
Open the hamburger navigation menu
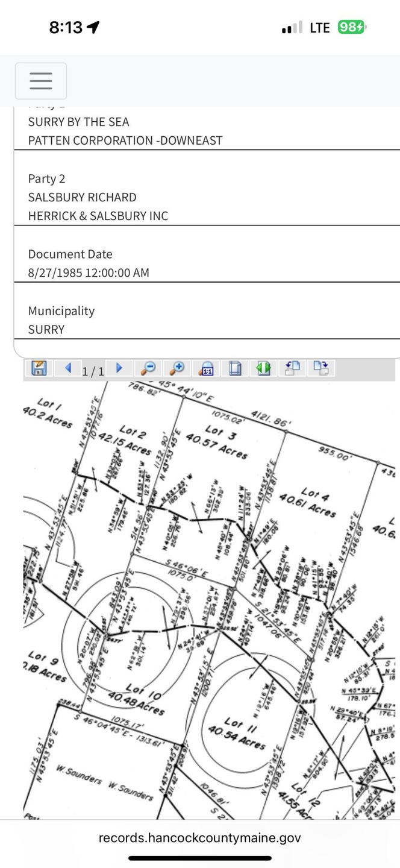[x=40, y=81]
